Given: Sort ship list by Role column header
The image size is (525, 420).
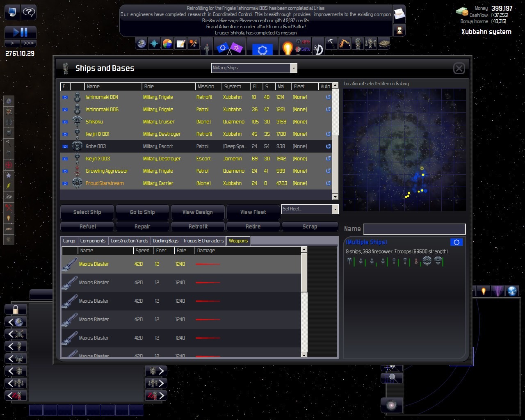Looking at the screenshot, I should point(168,87).
